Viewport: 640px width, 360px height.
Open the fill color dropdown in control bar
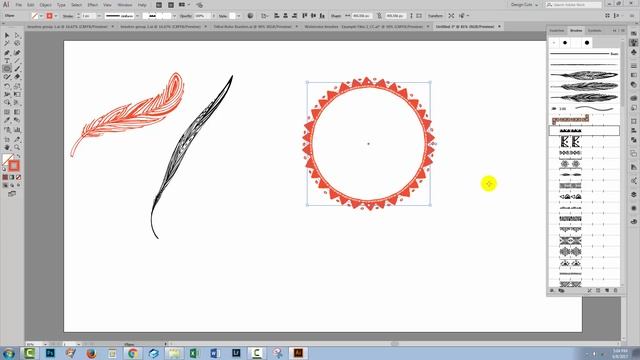[x=41, y=16]
